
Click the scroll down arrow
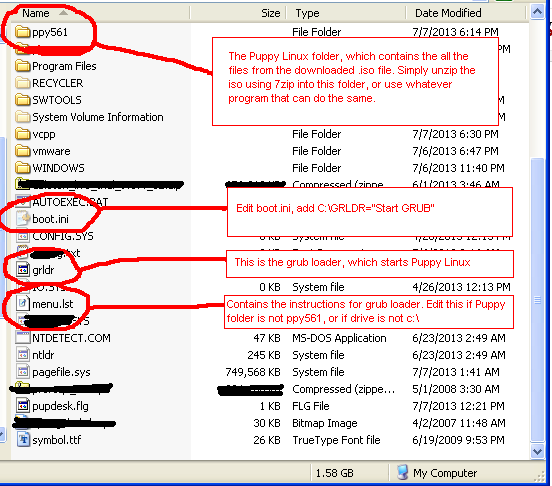click(x=537, y=452)
